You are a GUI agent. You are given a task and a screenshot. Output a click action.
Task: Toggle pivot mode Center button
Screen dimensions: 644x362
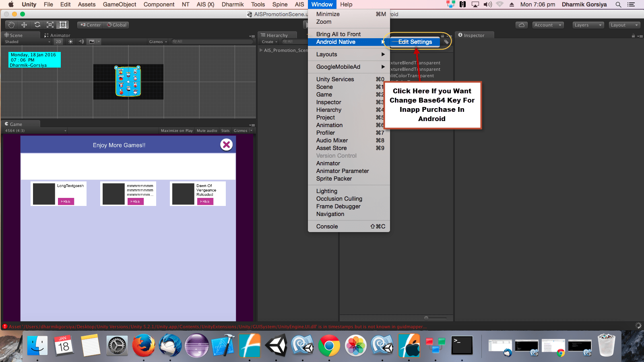(91, 25)
